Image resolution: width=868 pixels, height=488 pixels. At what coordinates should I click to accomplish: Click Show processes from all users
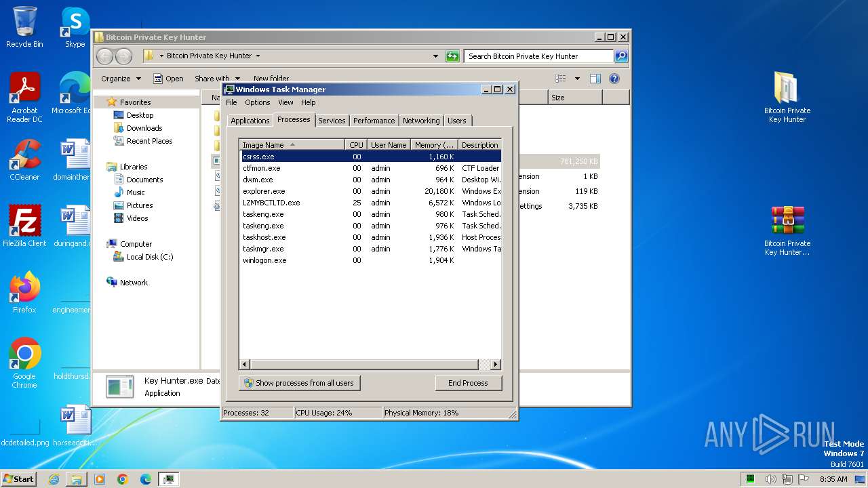point(299,383)
